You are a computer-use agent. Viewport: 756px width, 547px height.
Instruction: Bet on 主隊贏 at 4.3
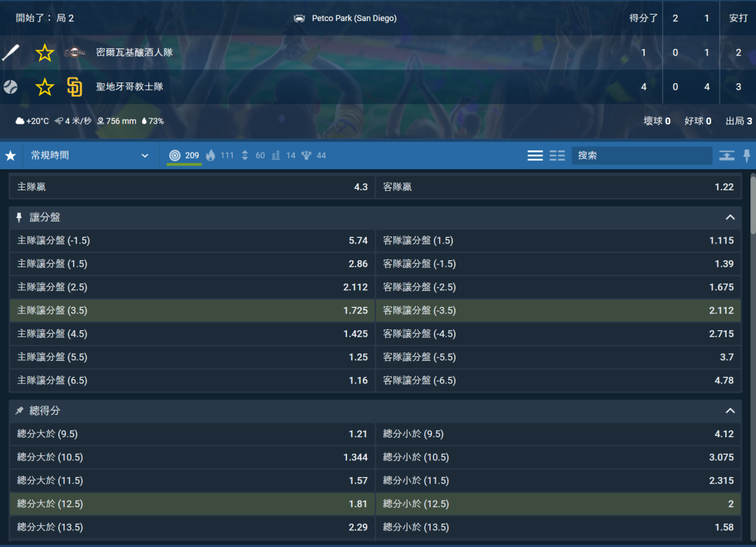click(x=192, y=187)
